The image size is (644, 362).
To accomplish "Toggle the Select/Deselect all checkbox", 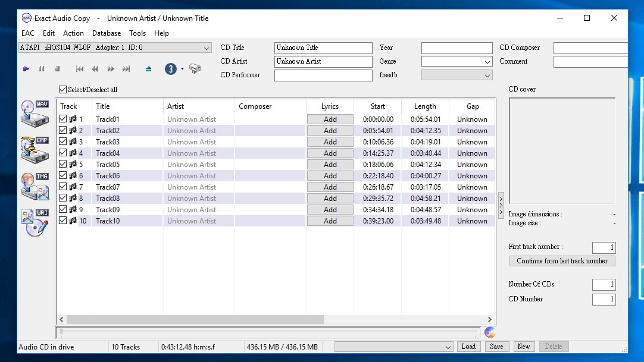I will [63, 89].
